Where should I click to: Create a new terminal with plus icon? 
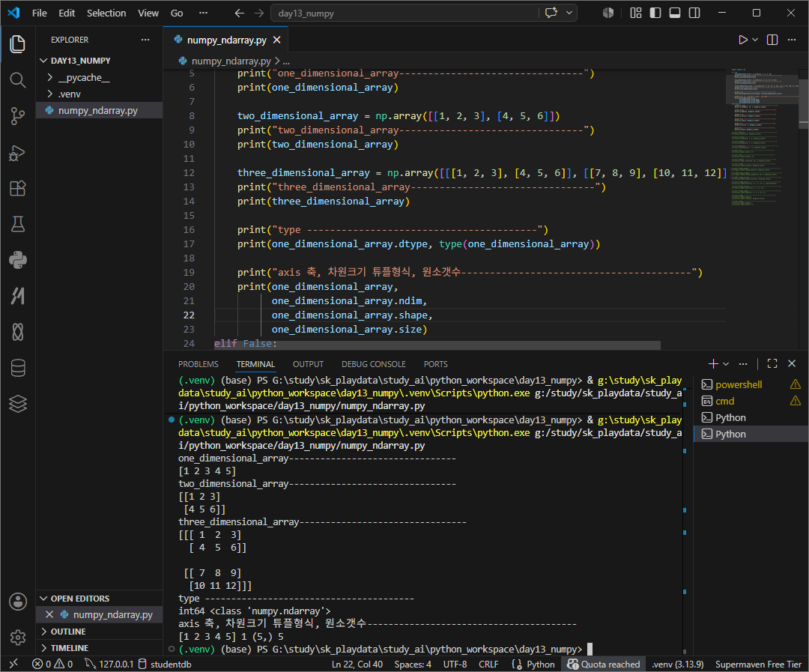[713, 364]
